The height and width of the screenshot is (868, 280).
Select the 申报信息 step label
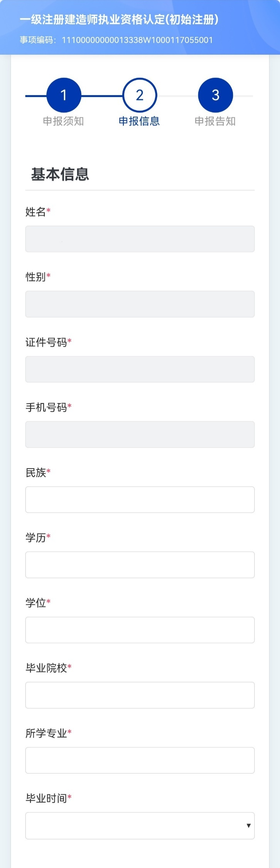(x=139, y=121)
